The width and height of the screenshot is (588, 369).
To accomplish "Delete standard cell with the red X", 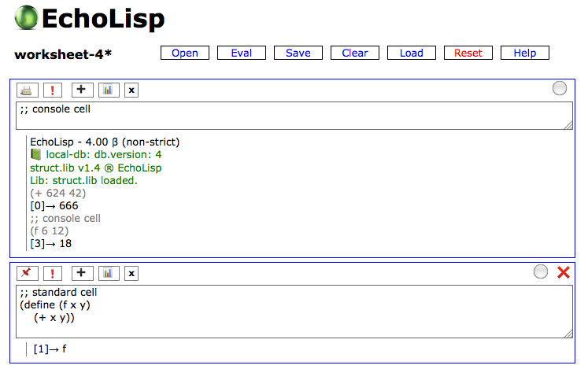I will pos(564,272).
